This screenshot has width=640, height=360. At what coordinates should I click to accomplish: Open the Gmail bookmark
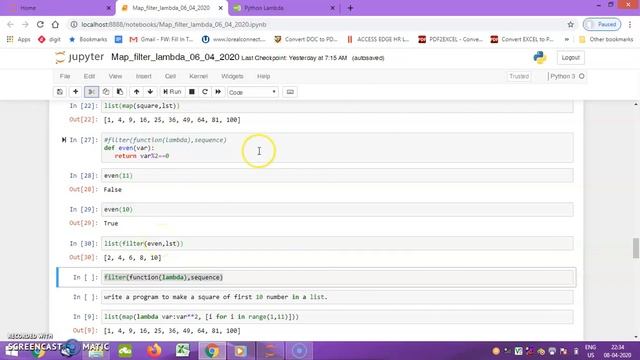[161, 39]
